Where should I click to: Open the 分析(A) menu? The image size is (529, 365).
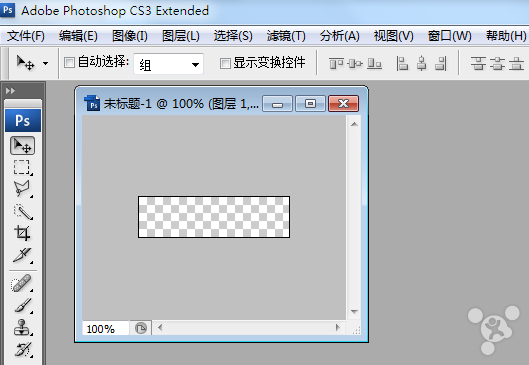pos(339,36)
